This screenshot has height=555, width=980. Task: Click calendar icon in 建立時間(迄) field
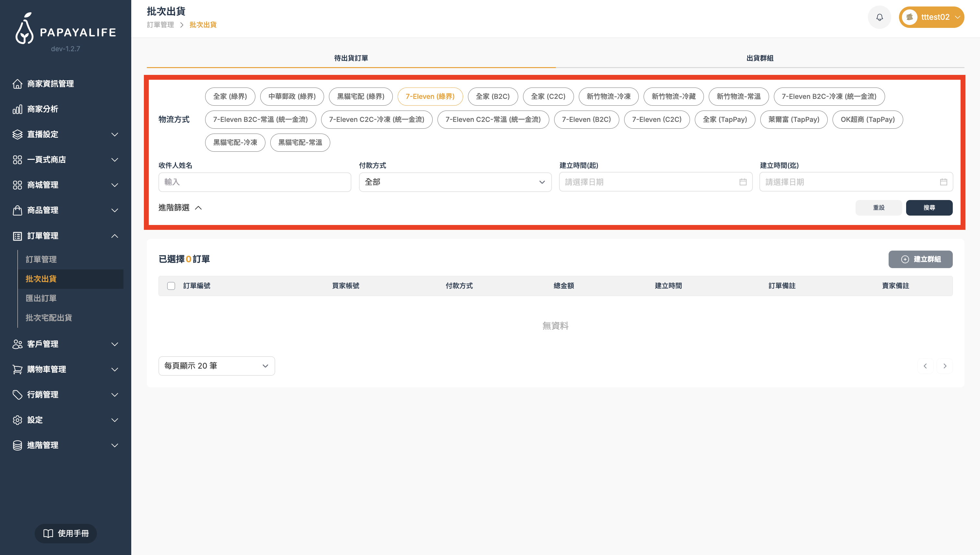point(943,182)
